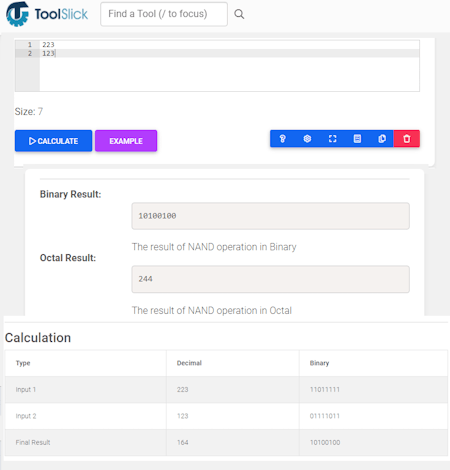The height and width of the screenshot is (470, 450).
Task: Copy input using the copy icon
Action: pos(382,139)
